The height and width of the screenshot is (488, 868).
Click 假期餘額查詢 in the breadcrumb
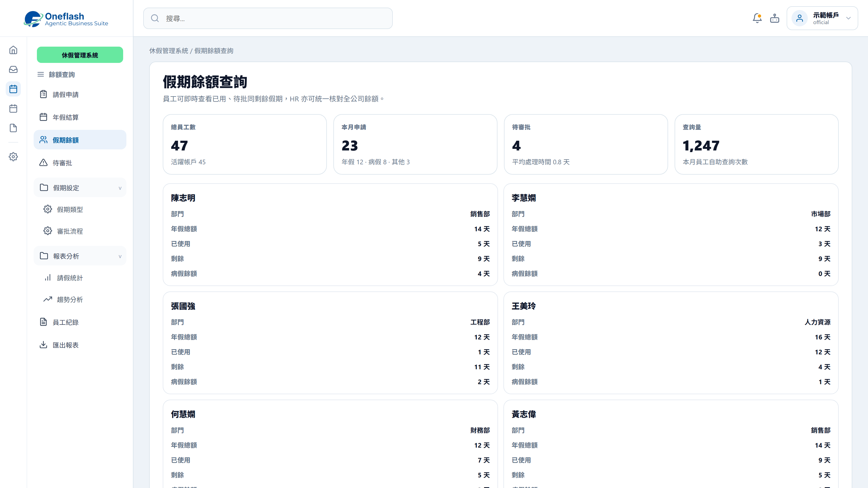[214, 50]
